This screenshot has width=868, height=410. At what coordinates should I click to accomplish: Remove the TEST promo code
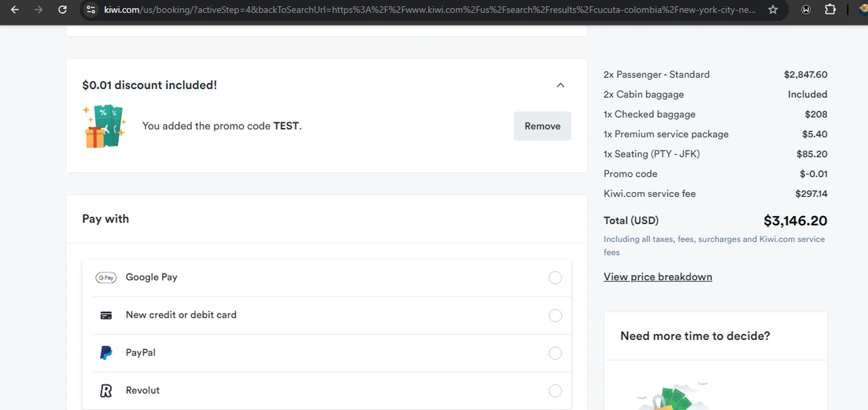(542, 126)
